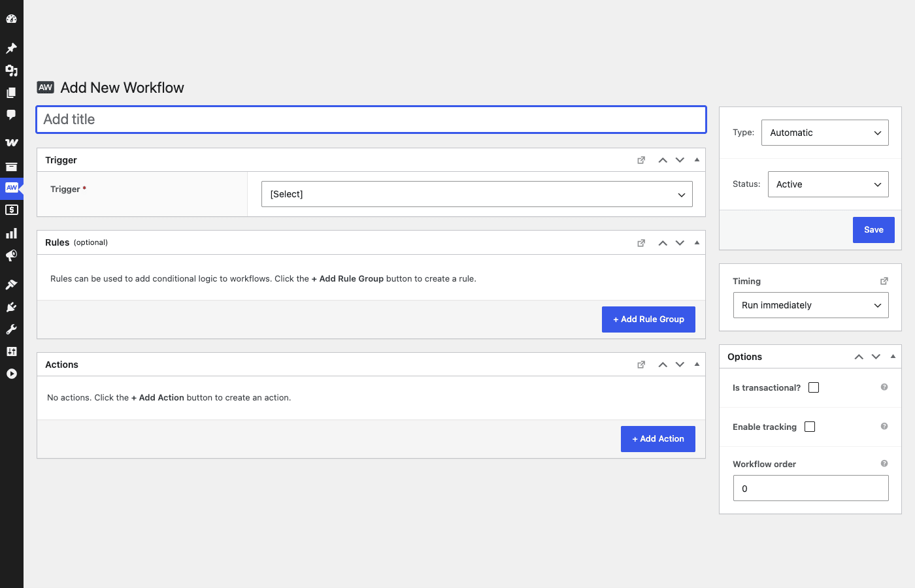Click the + Add Action button
The image size is (915, 588).
[x=658, y=439]
